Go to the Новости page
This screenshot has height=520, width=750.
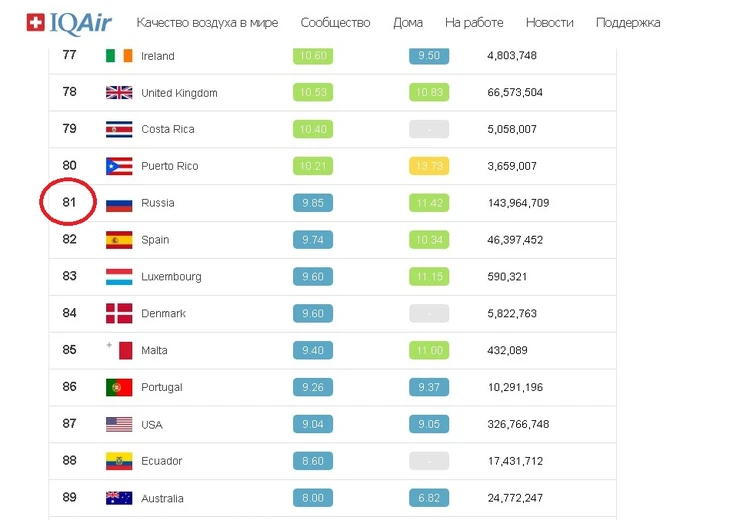(x=549, y=22)
